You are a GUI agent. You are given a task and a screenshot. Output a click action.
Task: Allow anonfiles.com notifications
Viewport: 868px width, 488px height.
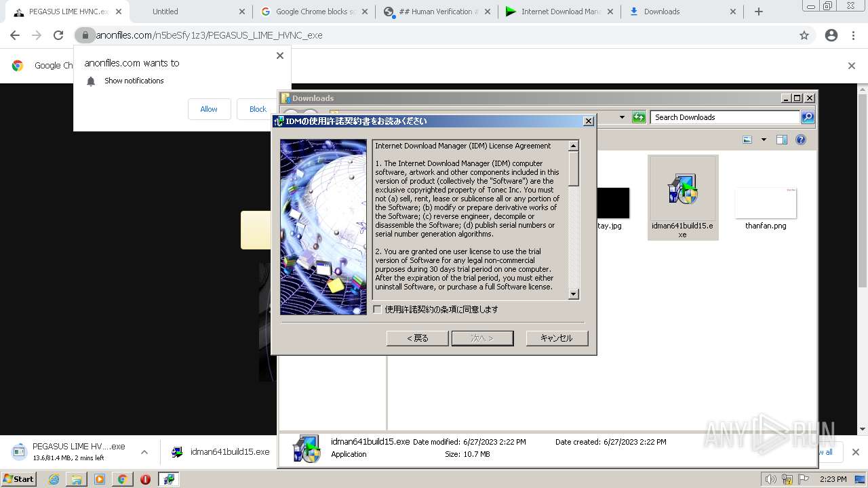coord(209,109)
